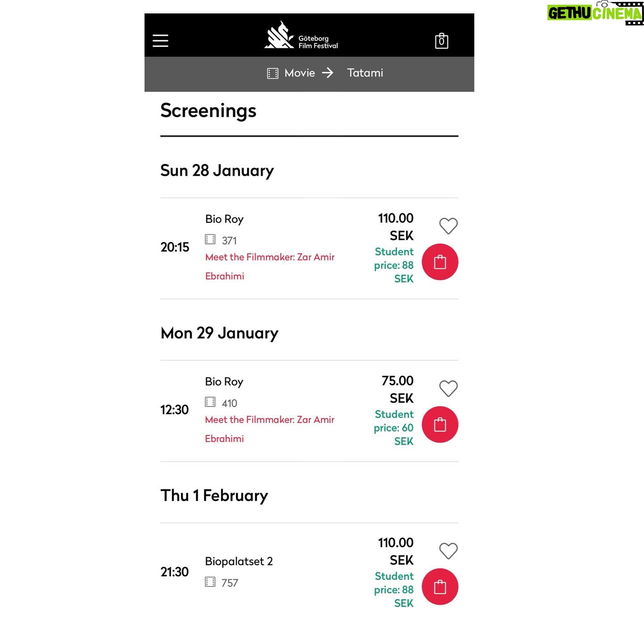The width and height of the screenshot is (644, 644).
Task: Click screening number 757 film icon
Action: (x=210, y=582)
